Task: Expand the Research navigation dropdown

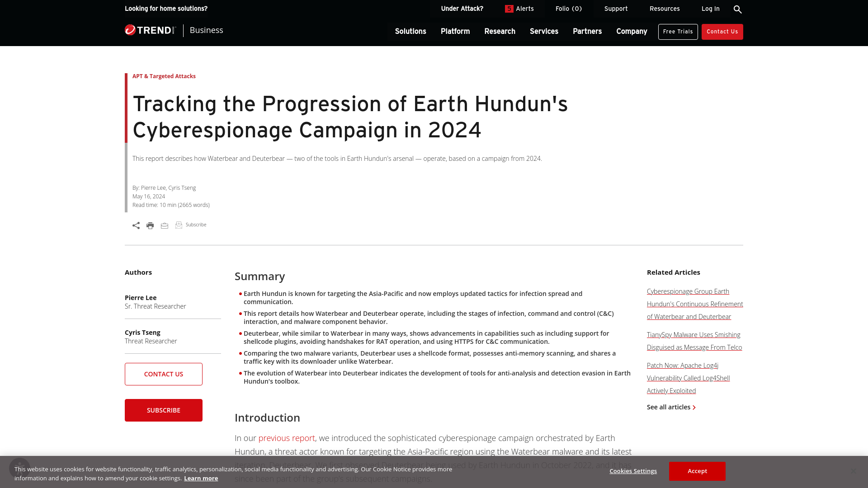Action: tap(500, 31)
